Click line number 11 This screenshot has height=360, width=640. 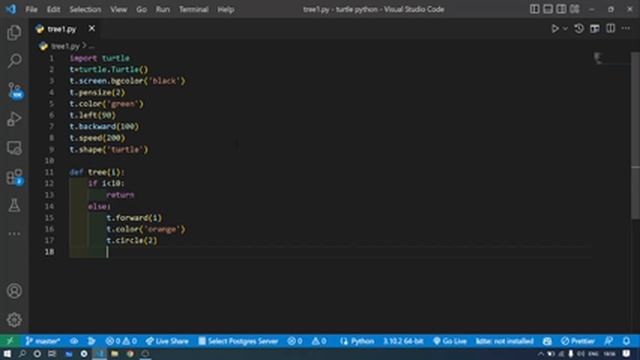tap(49, 172)
